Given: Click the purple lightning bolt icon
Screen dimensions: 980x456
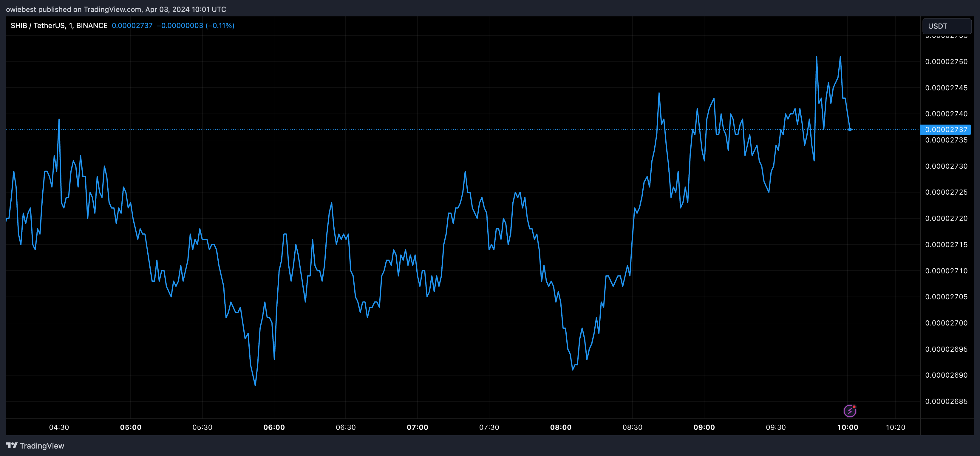Looking at the screenshot, I should pos(850,411).
